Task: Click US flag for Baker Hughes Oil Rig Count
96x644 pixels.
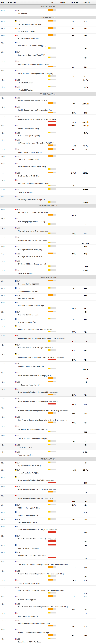Action: 16,639
